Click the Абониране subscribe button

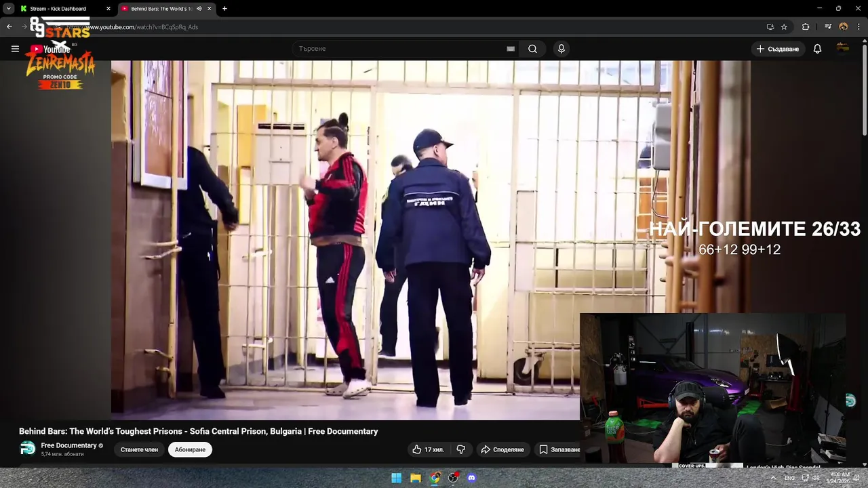190,449
